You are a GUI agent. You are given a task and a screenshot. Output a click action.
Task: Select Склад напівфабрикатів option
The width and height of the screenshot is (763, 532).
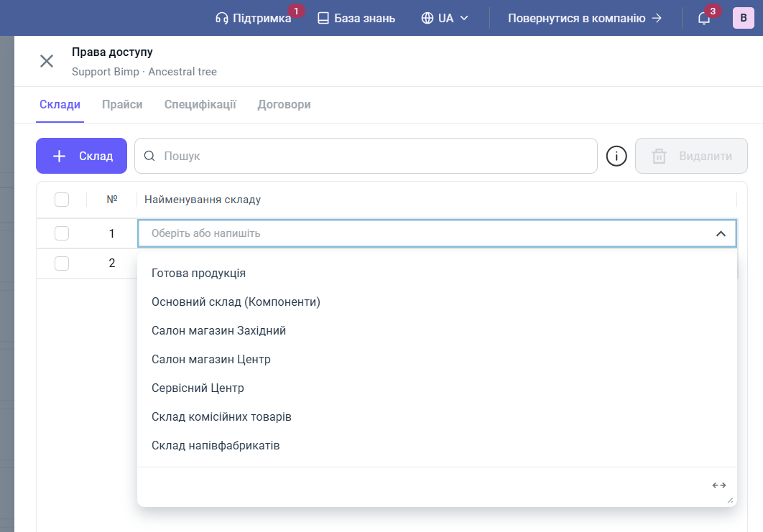coord(437,445)
